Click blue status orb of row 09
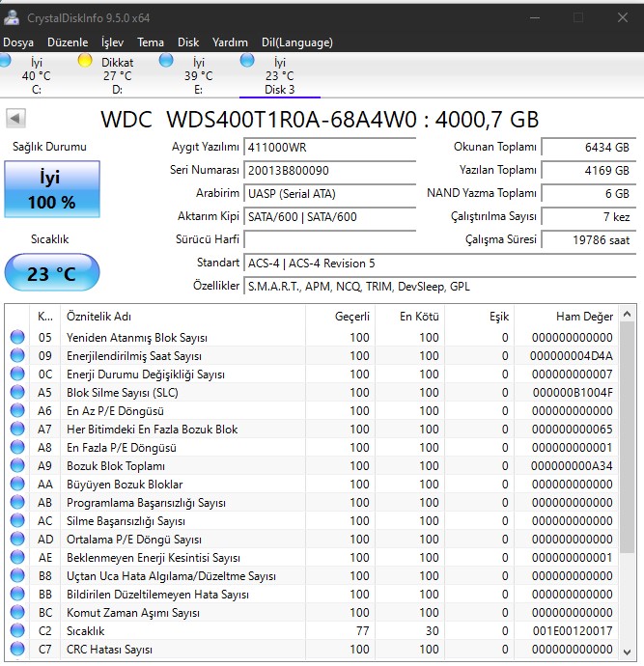 (x=17, y=355)
